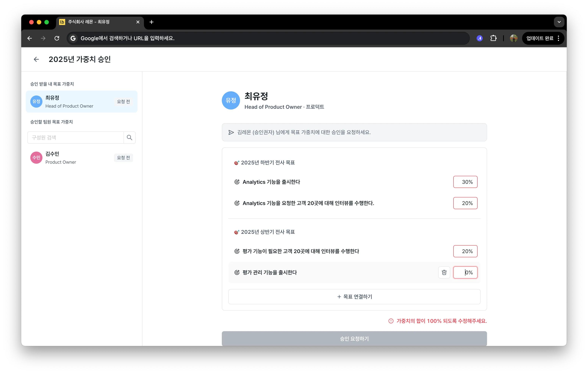Click the search magnifier icon for 구성원 검색

click(129, 138)
